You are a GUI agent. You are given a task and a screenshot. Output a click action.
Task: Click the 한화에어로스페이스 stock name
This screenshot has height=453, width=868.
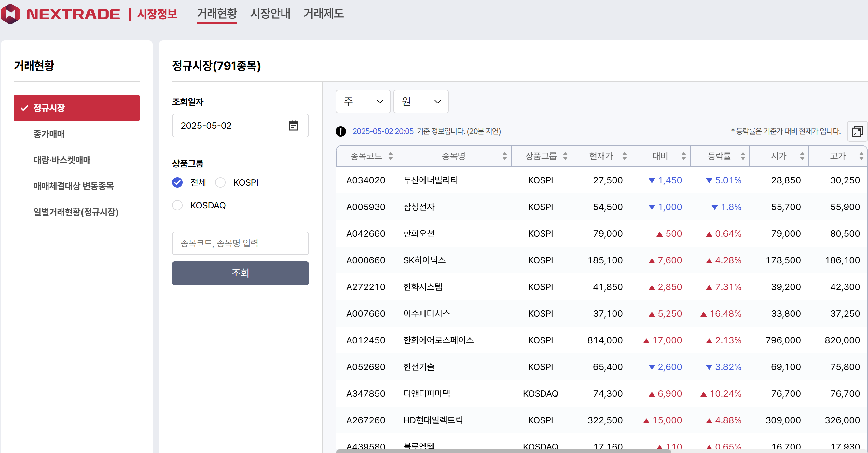pos(438,340)
